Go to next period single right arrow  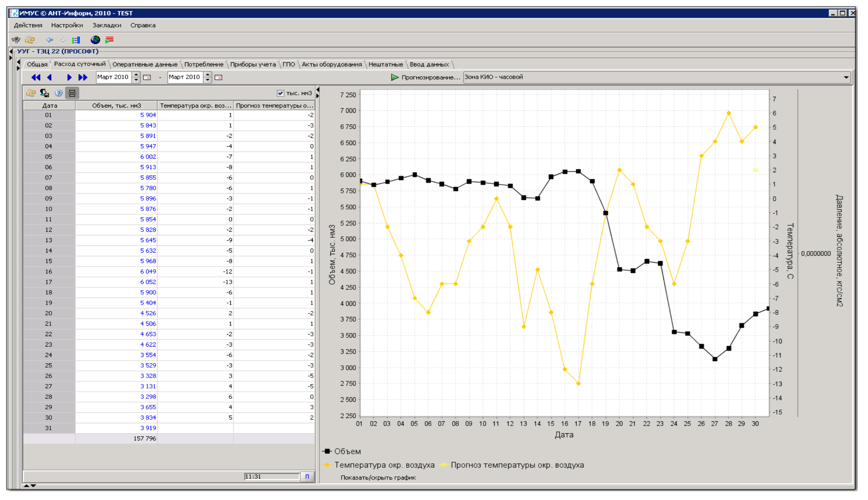(x=69, y=78)
